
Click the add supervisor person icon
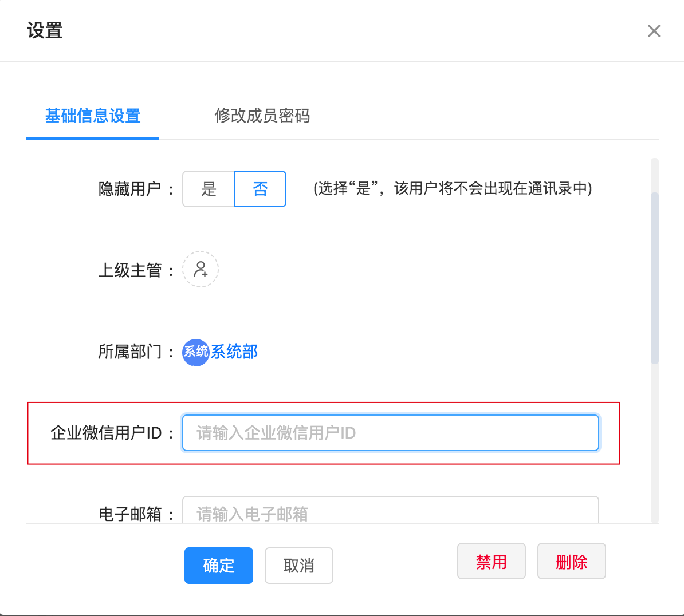click(201, 269)
